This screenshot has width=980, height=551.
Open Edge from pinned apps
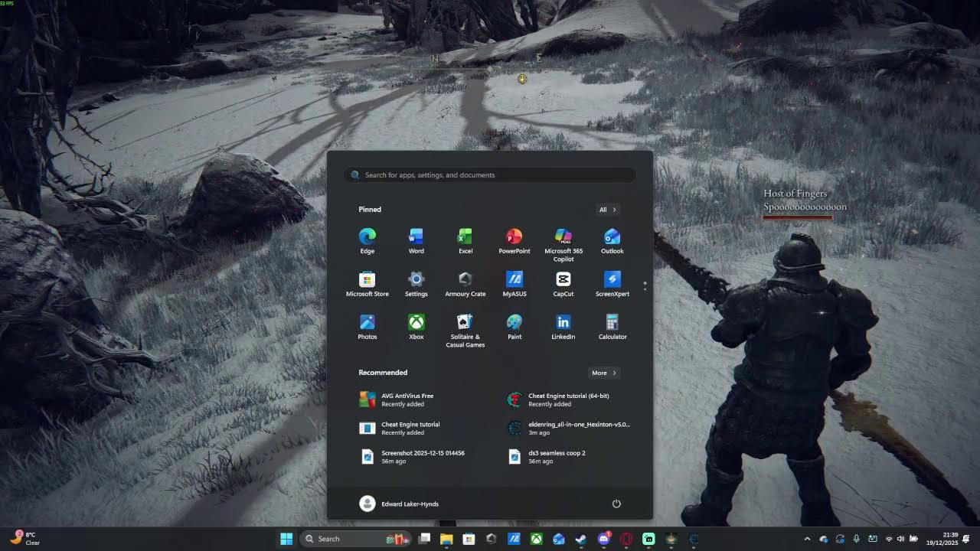[x=367, y=240]
